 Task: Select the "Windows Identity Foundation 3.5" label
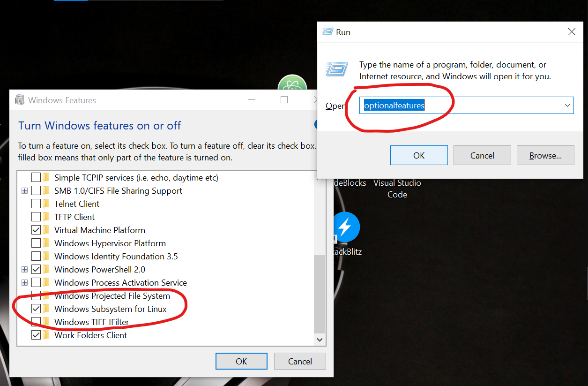click(116, 257)
